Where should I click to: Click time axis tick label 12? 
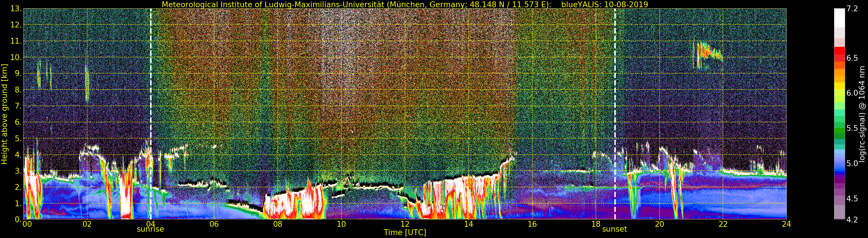point(405,224)
